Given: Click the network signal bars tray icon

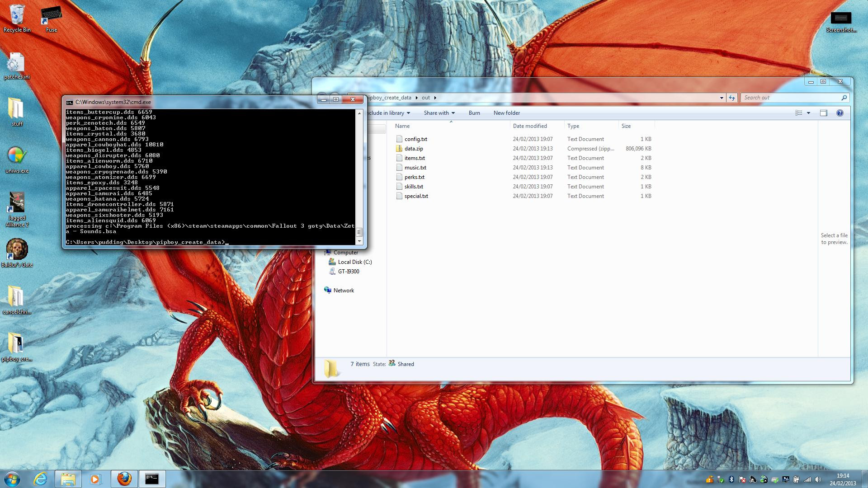Looking at the screenshot, I should click(807, 479).
